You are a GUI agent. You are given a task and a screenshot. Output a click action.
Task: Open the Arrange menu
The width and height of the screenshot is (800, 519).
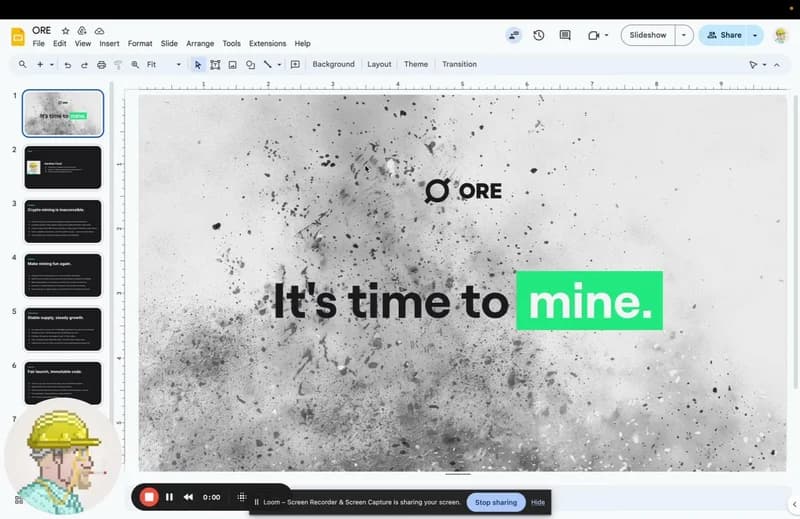click(x=200, y=44)
